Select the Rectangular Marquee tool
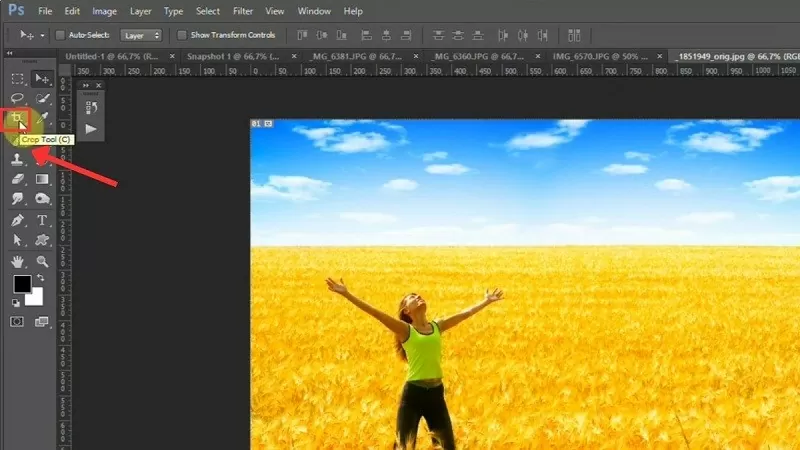The width and height of the screenshot is (800, 450). pyautogui.click(x=17, y=79)
